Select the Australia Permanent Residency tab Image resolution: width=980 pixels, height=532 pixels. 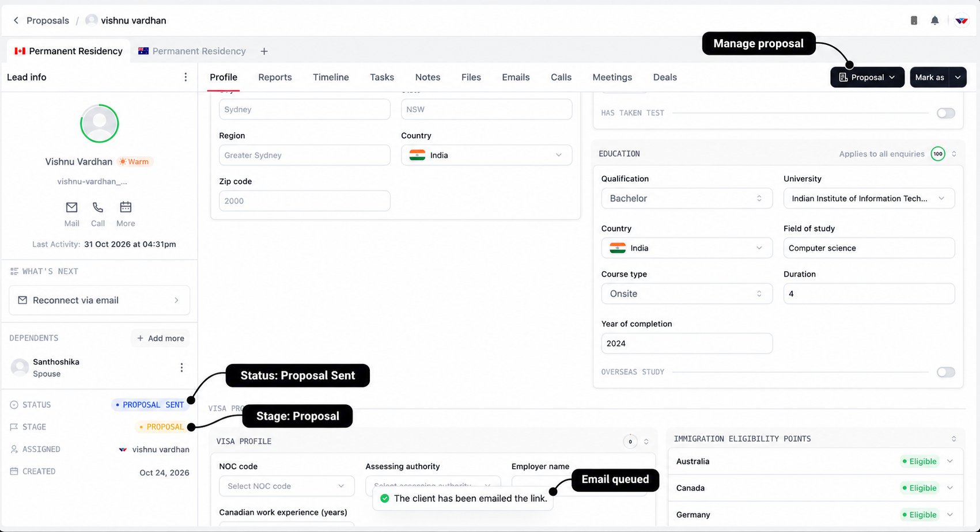(x=192, y=51)
